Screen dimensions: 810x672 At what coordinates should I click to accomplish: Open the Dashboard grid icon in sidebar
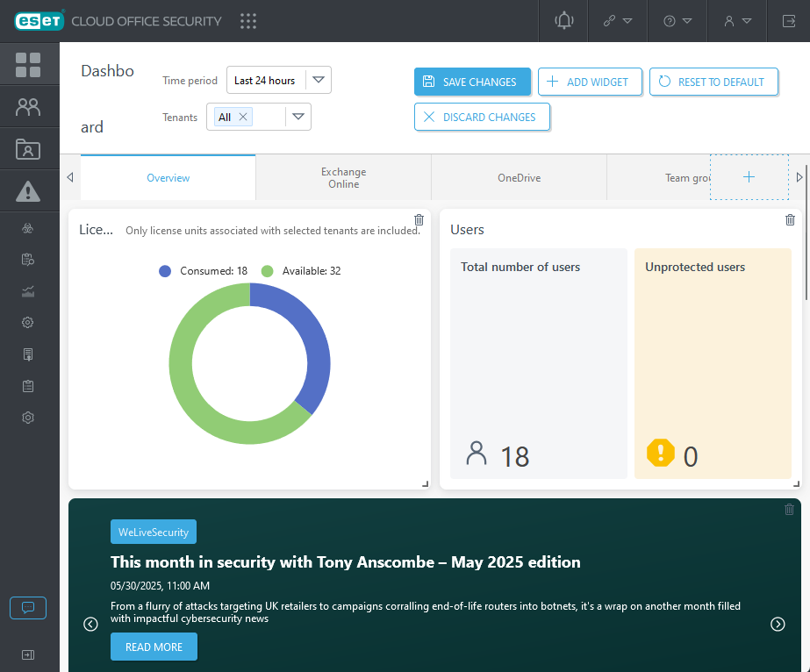pos(28,65)
